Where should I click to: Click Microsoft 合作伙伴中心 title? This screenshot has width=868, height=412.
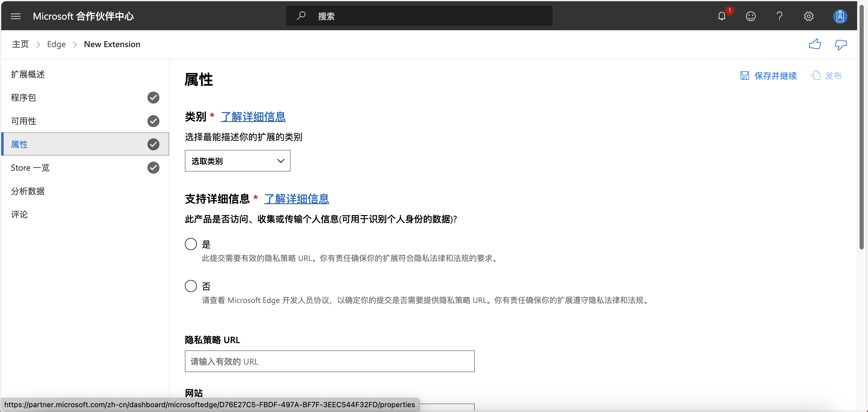(x=83, y=16)
